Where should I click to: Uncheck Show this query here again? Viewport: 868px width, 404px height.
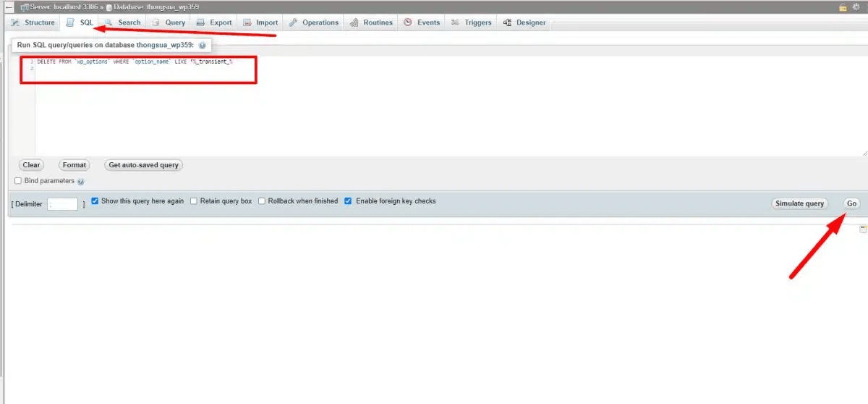pyautogui.click(x=95, y=201)
